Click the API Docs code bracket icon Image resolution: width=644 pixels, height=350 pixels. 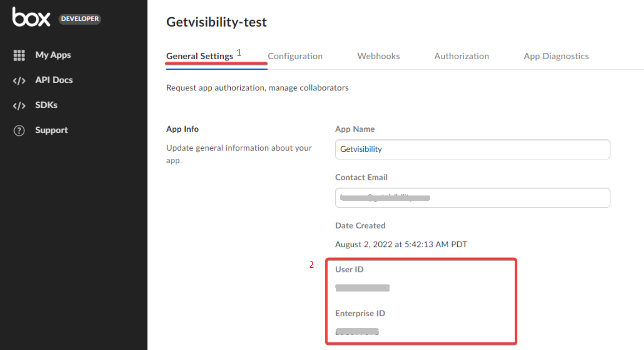(x=19, y=81)
